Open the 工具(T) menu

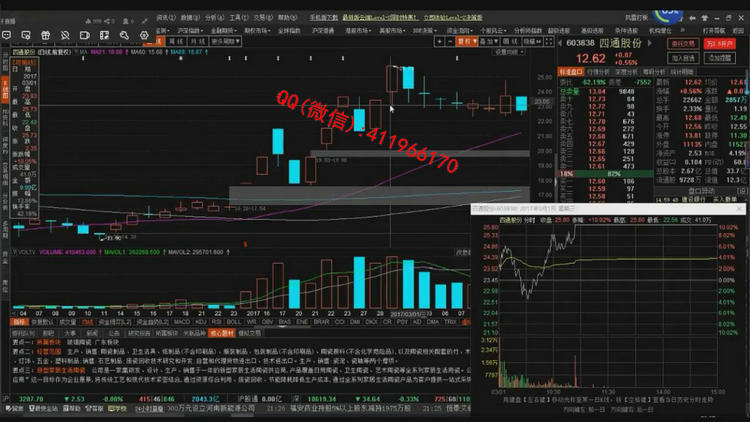tap(239, 18)
